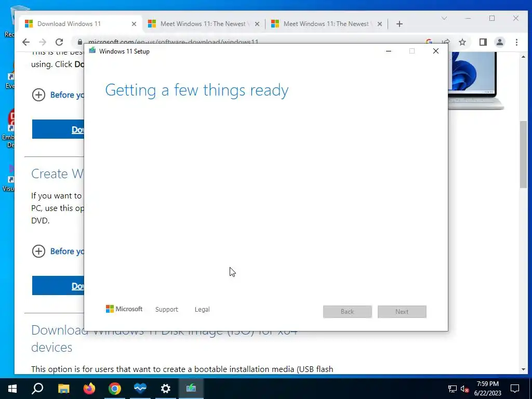Screen dimensions: 532x399
Task: Click the scrollbar up arrow in Chrome
Action: 523,57
